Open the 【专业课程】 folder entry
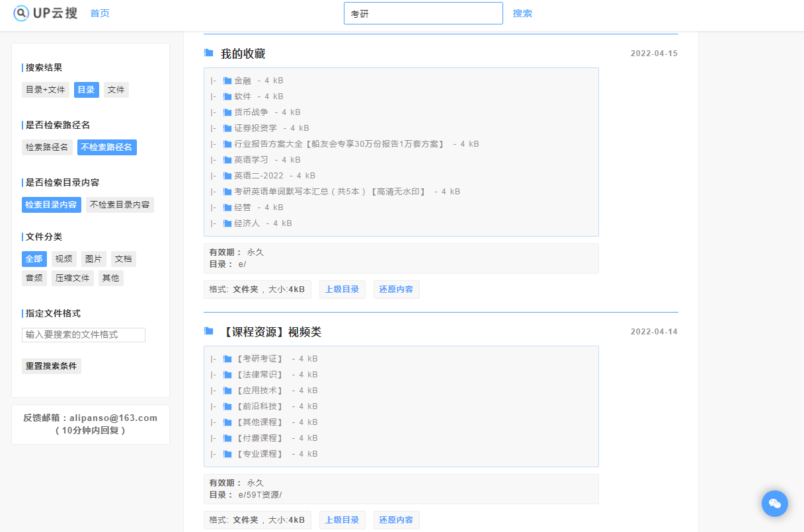 259,454
